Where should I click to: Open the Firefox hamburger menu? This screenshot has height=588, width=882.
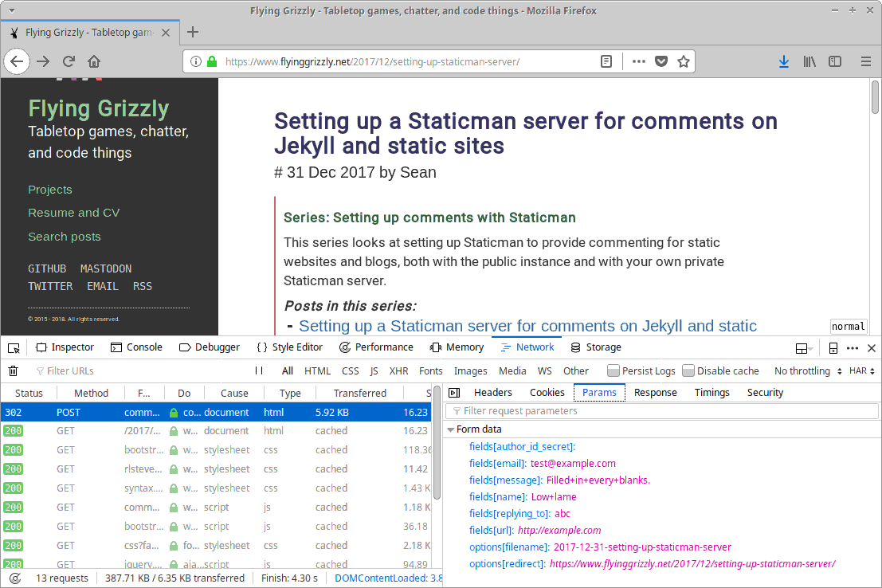(866, 61)
